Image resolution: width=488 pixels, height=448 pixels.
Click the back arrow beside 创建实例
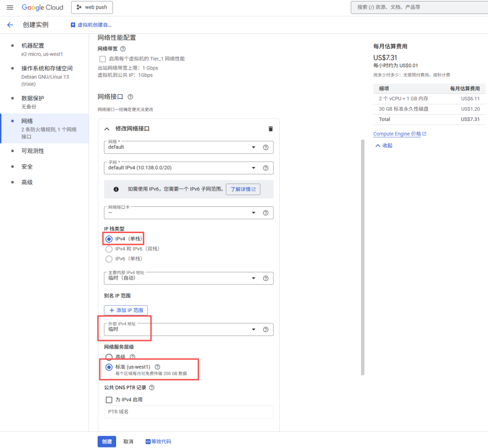10,25
